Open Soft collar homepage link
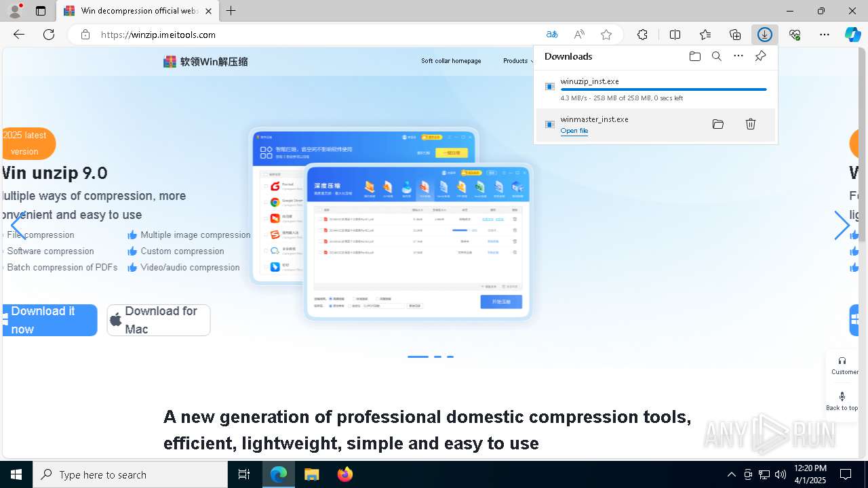The image size is (868, 488). (x=451, y=61)
